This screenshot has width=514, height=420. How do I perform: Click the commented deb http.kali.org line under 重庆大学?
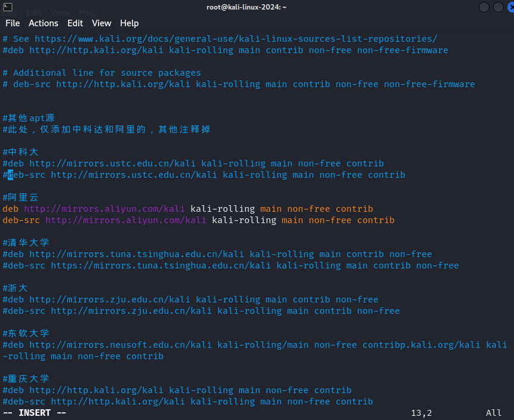177,391
